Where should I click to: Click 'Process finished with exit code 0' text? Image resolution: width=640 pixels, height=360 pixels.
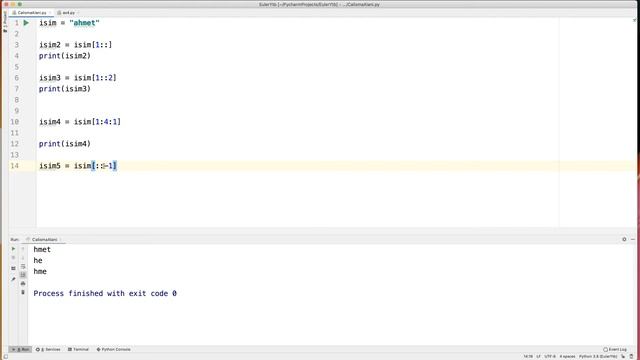[105, 293]
